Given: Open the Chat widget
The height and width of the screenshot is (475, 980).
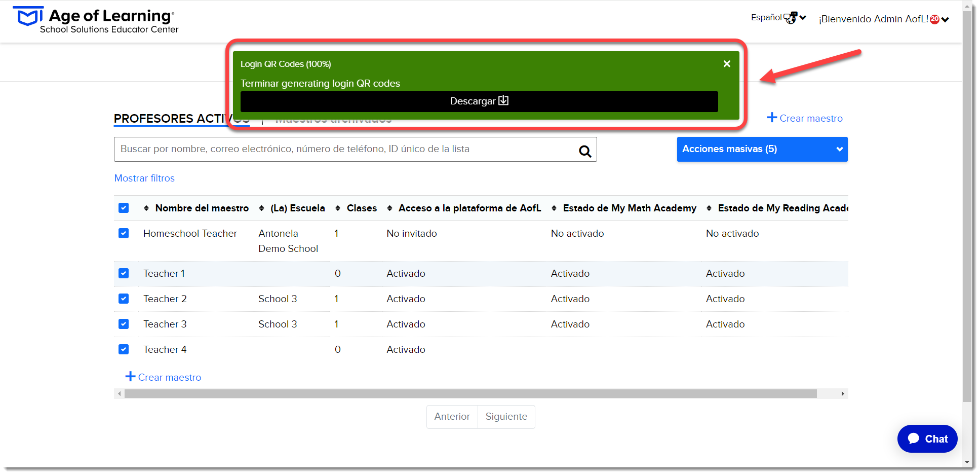Looking at the screenshot, I should click(927, 439).
